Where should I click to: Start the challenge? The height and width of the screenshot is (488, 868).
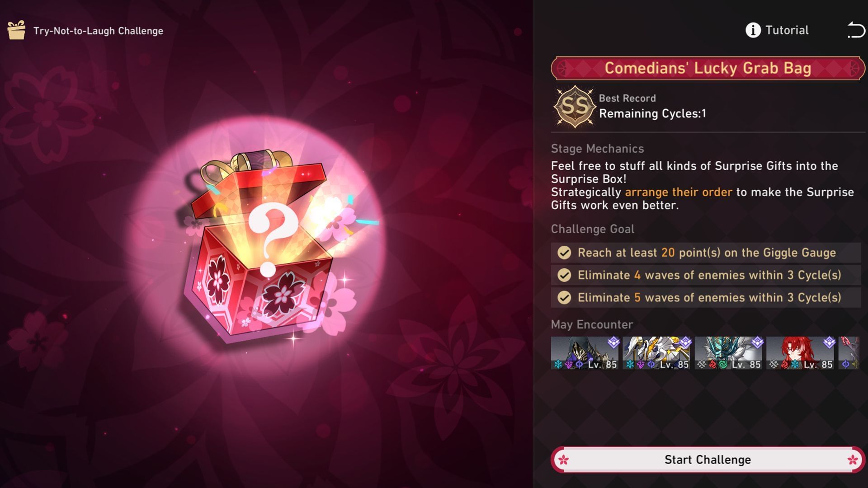point(708,460)
